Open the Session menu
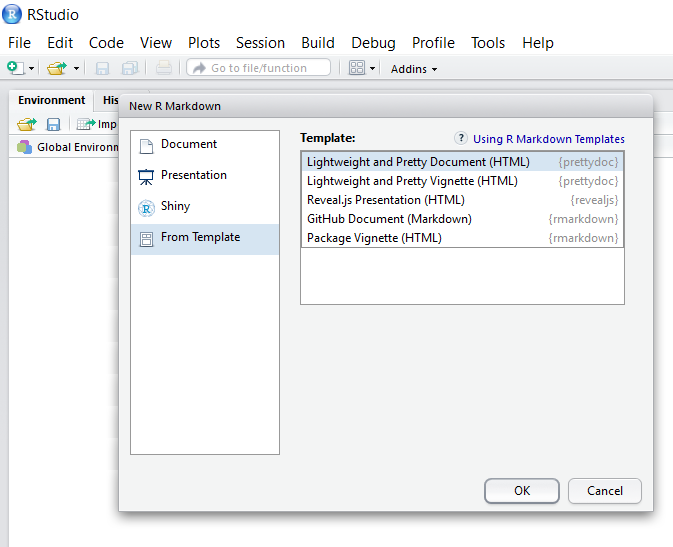673x547 pixels. point(260,43)
